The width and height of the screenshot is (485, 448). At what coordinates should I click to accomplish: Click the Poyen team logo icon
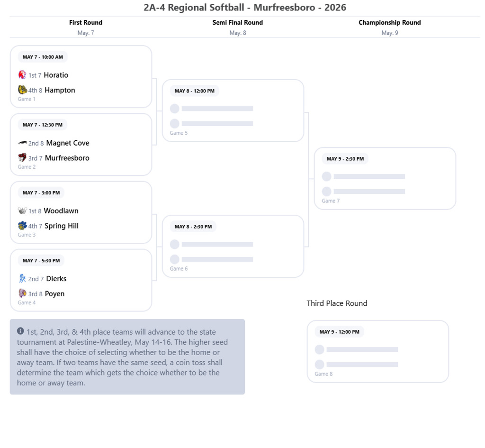point(22,293)
